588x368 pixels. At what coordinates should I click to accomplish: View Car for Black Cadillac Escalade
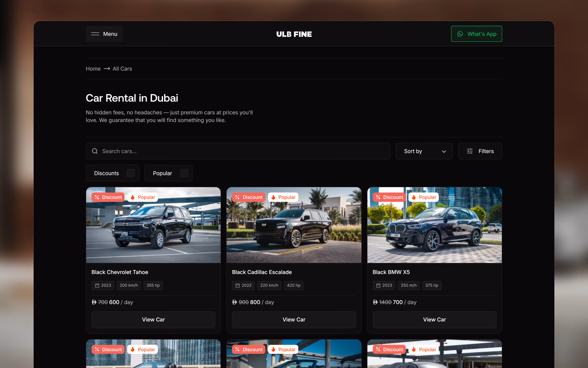point(294,320)
